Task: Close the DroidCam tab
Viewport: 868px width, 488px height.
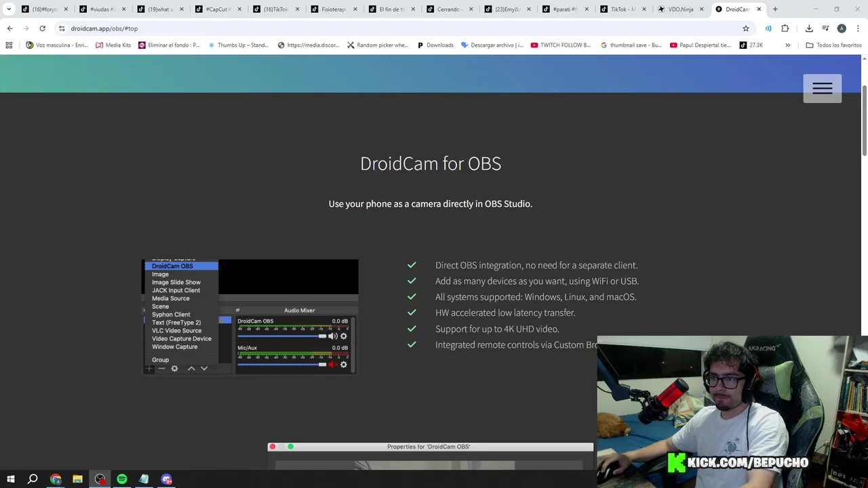Action: pos(759,9)
